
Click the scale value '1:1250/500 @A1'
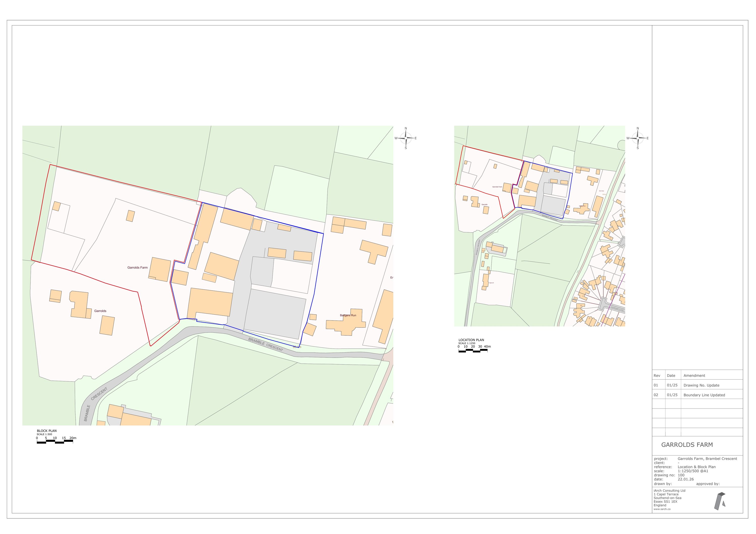pyautogui.click(x=693, y=471)
